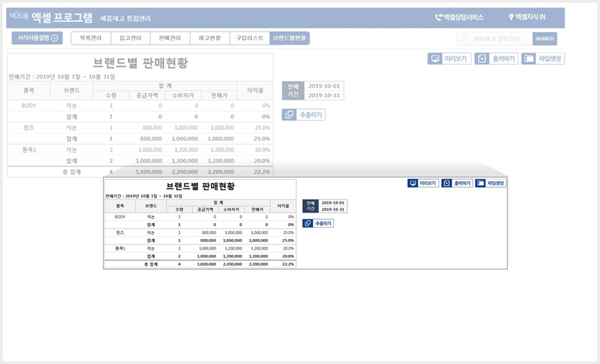This screenshot has height=364, width=600.
Task: Select enlarged panel date 2019-10-31
Action: pyautogui.click(x=333, y=209)
